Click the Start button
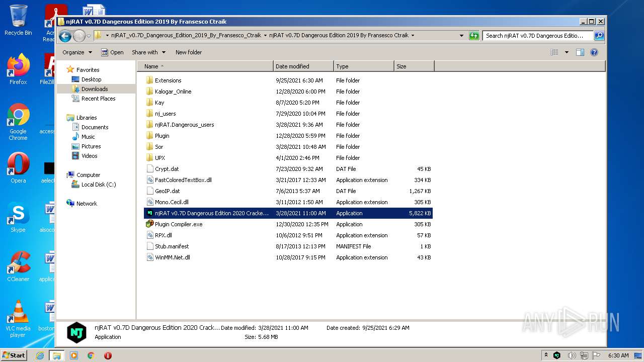The width and height of the screenshot is (644, 362). click(x=14, y=355)
